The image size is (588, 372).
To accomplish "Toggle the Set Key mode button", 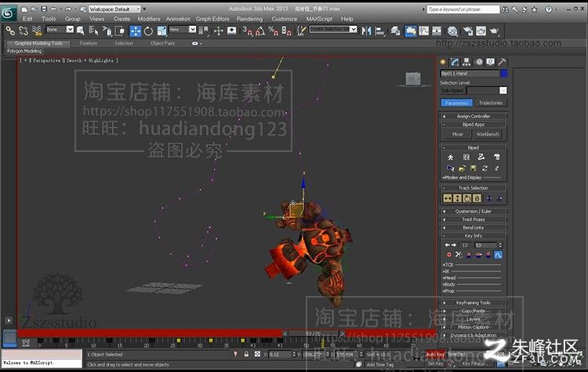I will [435, 363].
